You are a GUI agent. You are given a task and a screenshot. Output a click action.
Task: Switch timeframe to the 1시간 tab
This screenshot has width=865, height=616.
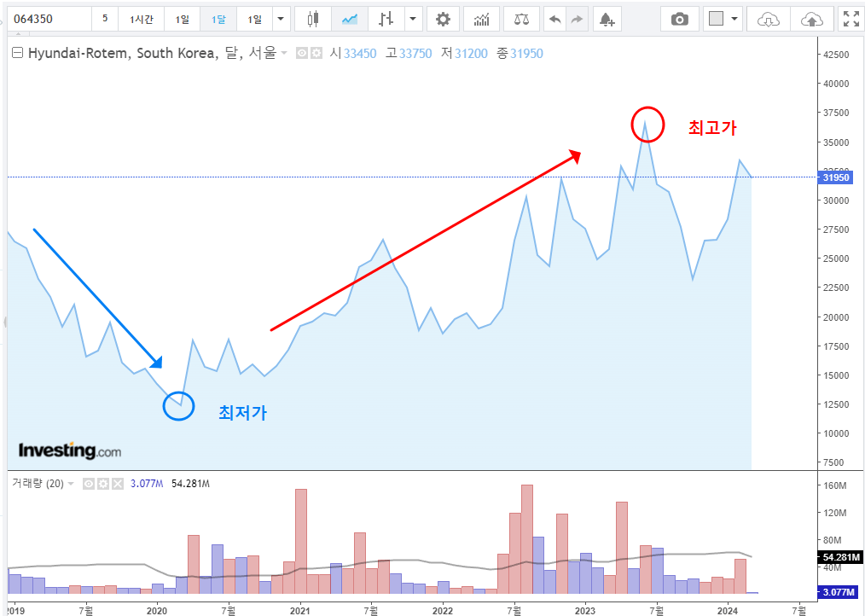141,18
